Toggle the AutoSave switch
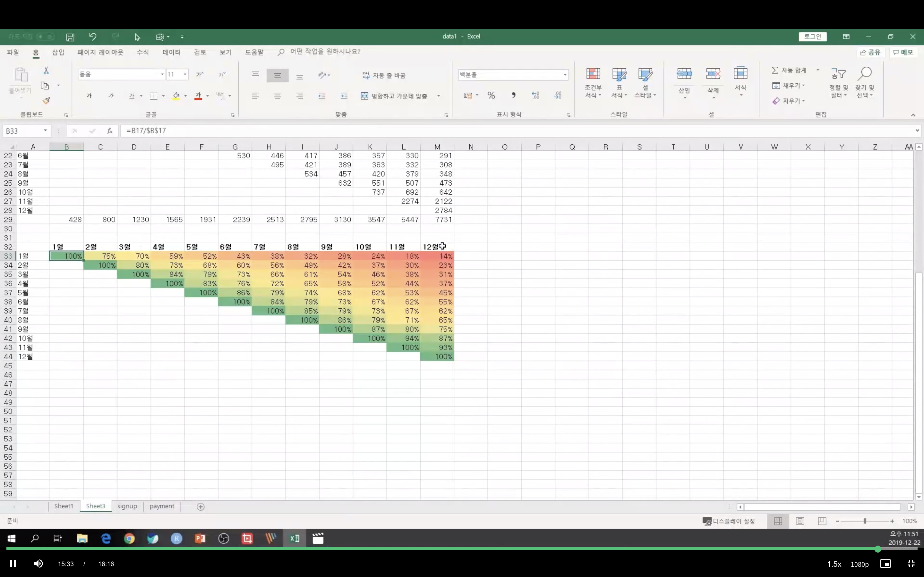Screen dimensions: 924x577 (46, 37)
